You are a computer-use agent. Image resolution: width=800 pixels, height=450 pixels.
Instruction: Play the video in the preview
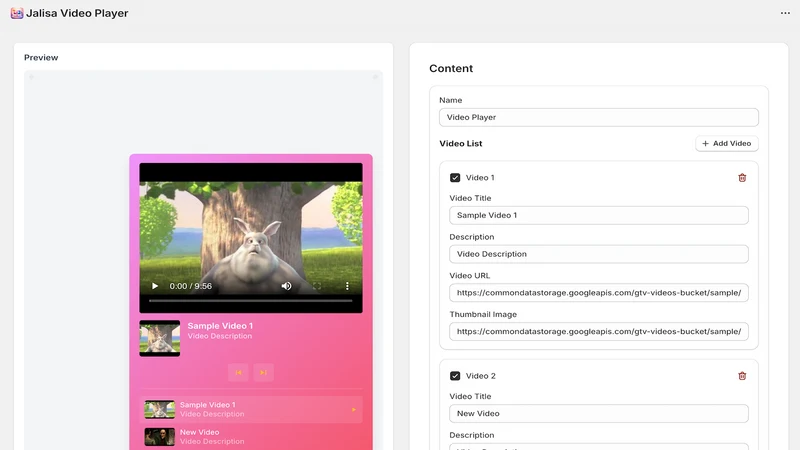(x=155, y=286)
